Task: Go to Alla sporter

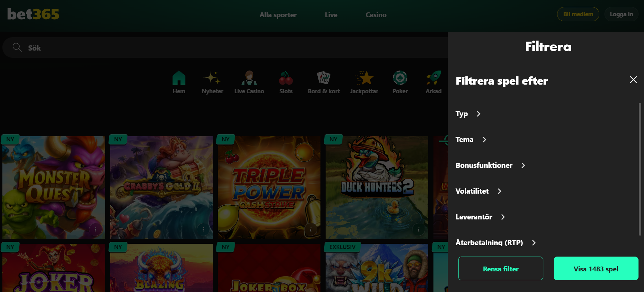Action: pos(278,15)
